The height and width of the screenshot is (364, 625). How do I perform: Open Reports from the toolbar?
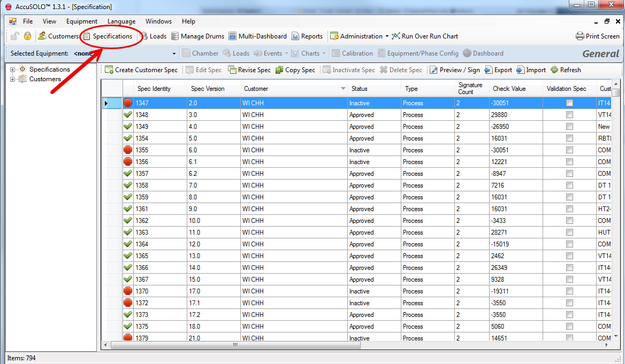click(295, 36)
